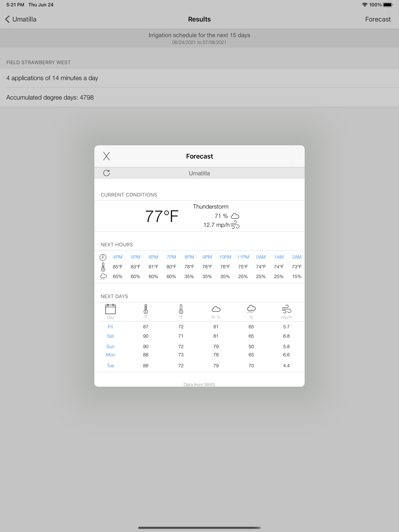
Task: Tap the cloud icon beside 71 %
Action: point(235,216)
